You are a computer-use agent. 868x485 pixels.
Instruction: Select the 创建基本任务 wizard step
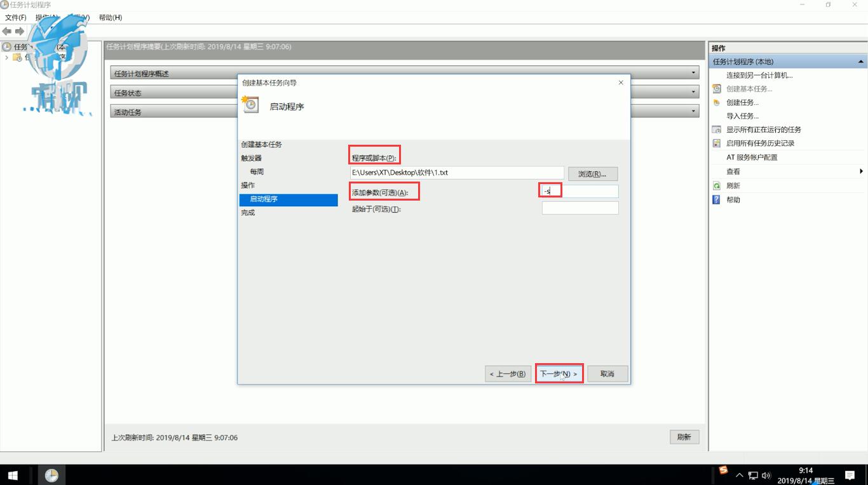[261, 145]
